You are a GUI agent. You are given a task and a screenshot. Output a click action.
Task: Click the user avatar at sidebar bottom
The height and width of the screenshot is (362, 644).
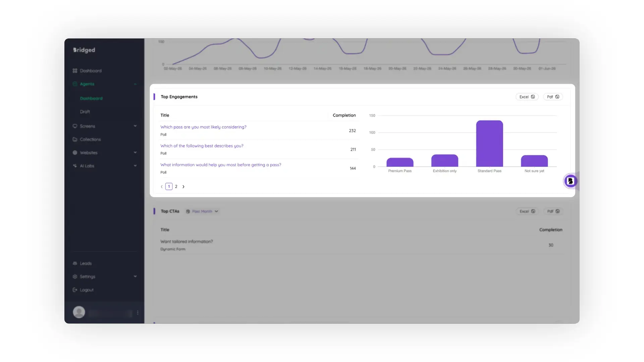(79, 312)
